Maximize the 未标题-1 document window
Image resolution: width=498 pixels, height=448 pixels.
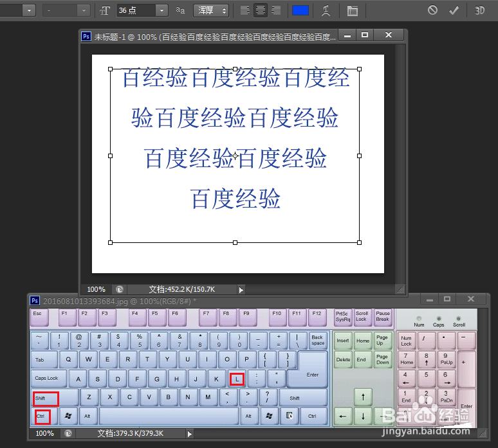click(x=365, y=35)
